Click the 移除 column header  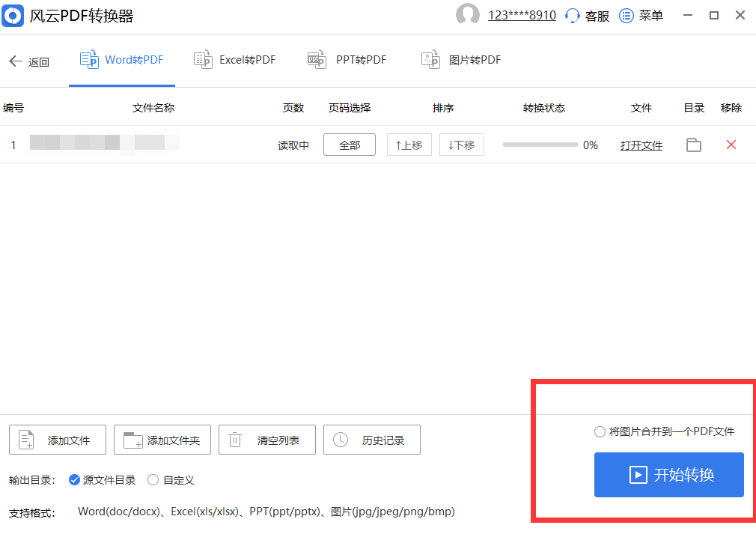pyautogui.click(x=731, y=108)
